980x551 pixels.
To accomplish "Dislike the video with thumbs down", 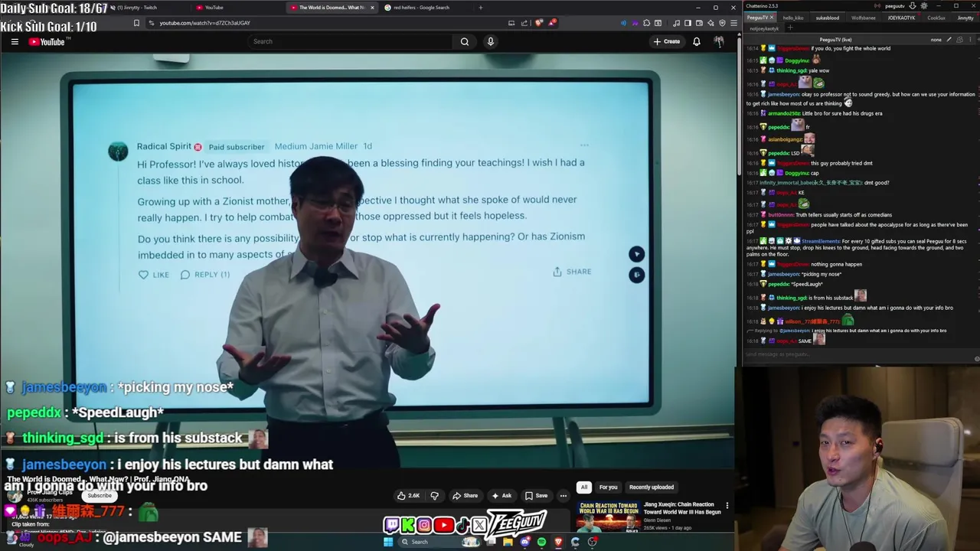I will click(x=435, y=495).
